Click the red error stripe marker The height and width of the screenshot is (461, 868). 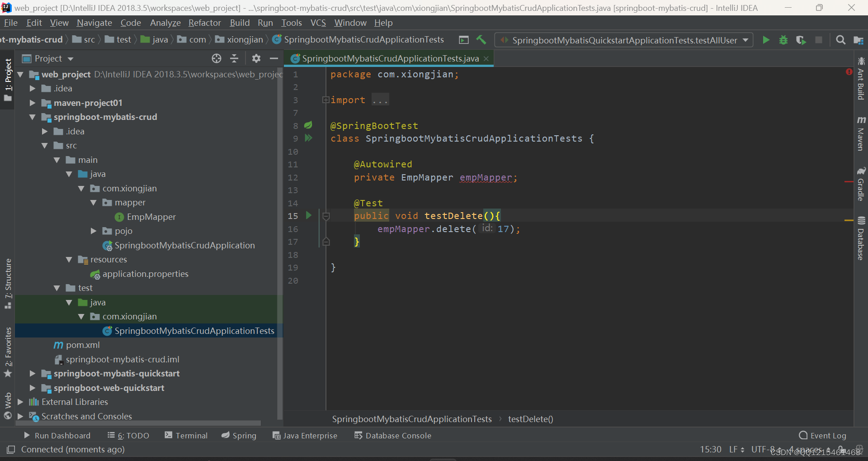coord(849,181)
